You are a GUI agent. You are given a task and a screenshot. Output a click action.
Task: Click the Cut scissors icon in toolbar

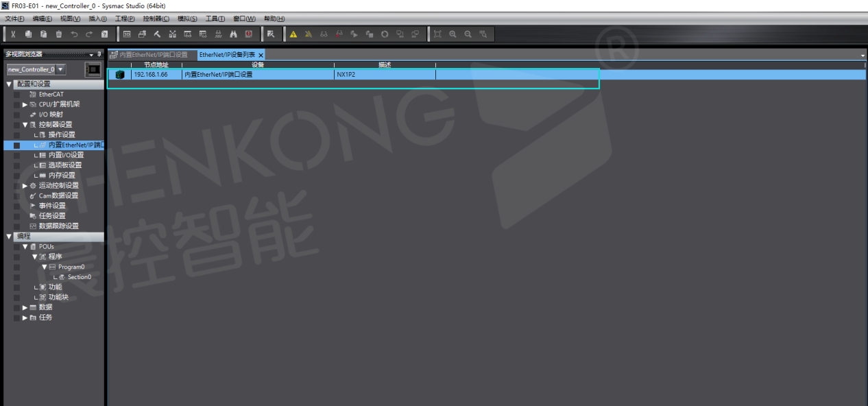(x=13, y=34)
